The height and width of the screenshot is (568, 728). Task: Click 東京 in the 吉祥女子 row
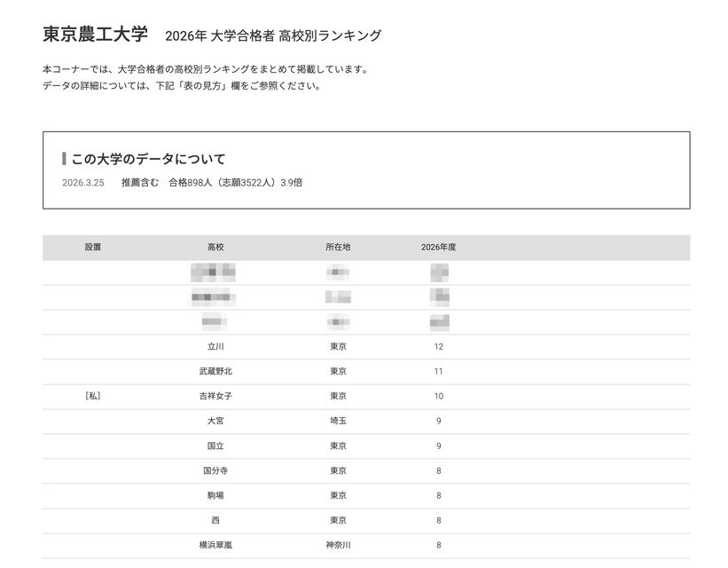click(x=338, y=396)
